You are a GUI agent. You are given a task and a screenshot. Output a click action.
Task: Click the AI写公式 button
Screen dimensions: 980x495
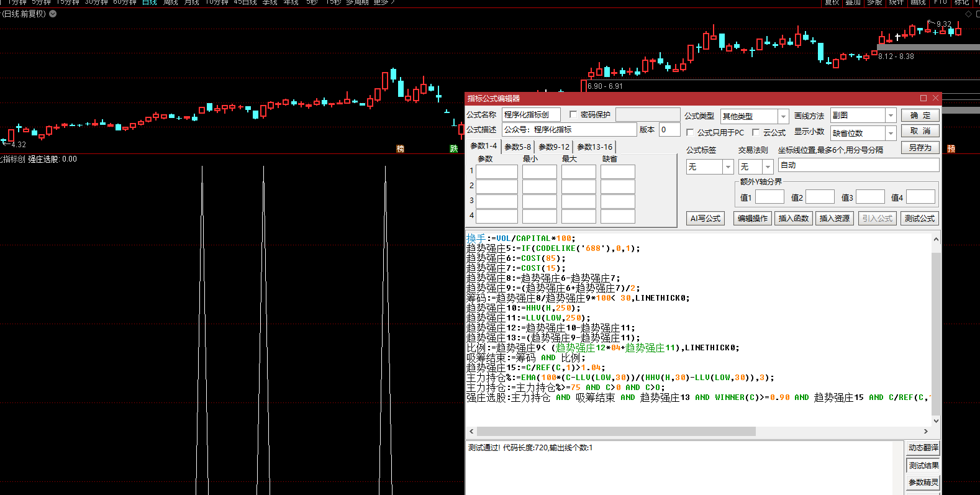click(706, 219)
